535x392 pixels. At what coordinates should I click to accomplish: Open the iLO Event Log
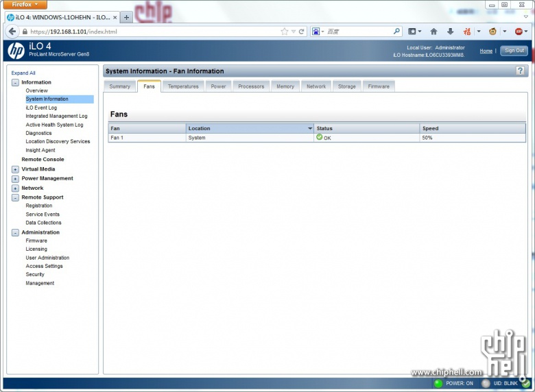(41, 108)
